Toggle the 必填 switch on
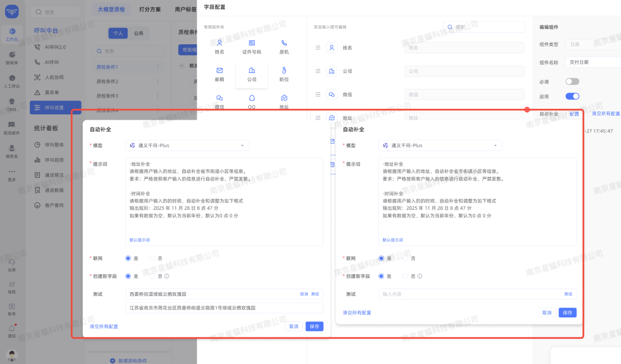This screenshot has width=621, height=364. tap(572, 82)
